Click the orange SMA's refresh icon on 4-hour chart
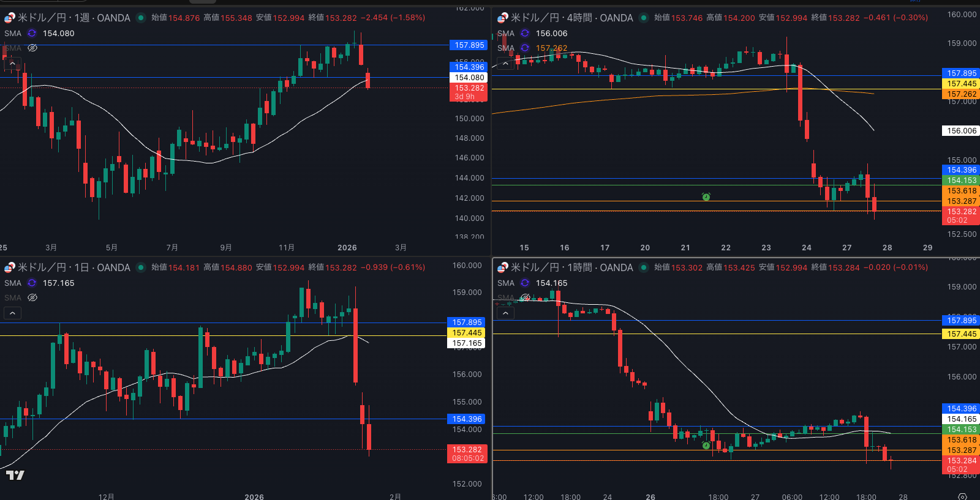The height and width of the screenshot is (500, 980). pyautogui.click(x=525, y=48)
